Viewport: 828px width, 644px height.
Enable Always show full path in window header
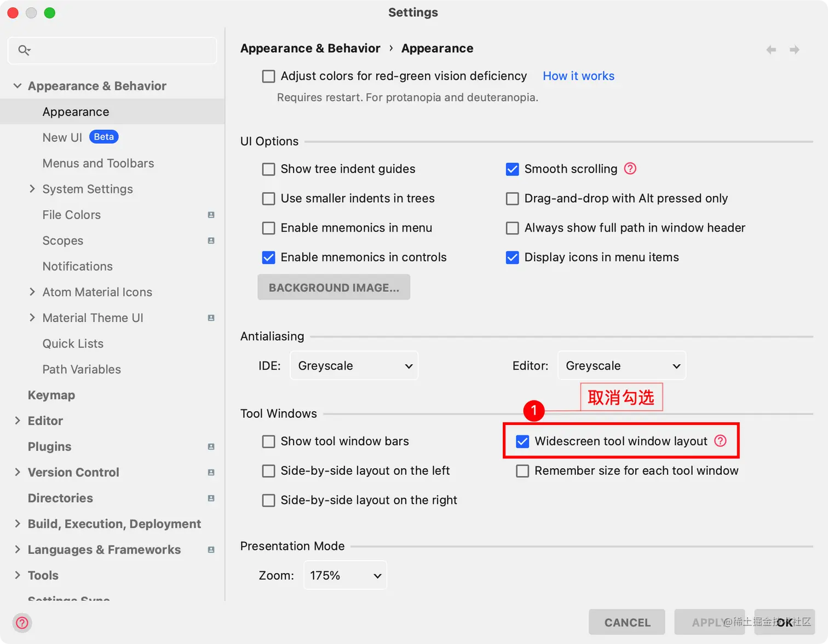[512, 228]
